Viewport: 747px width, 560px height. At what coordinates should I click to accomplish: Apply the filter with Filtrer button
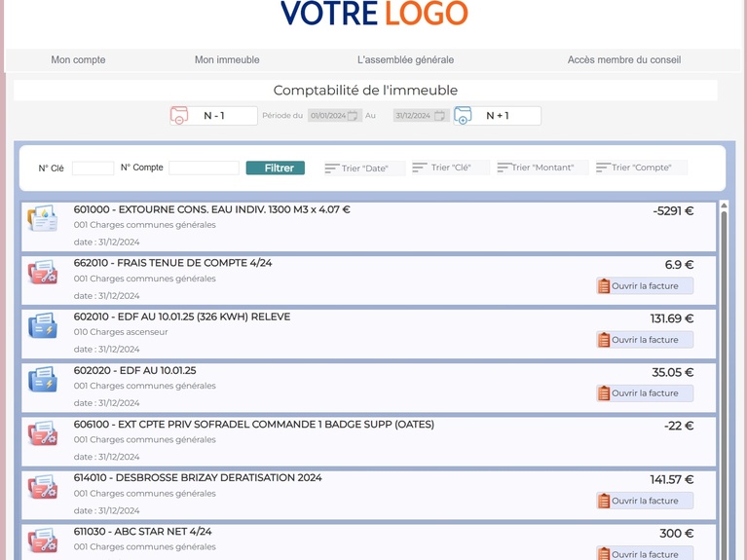click(276, 168)
